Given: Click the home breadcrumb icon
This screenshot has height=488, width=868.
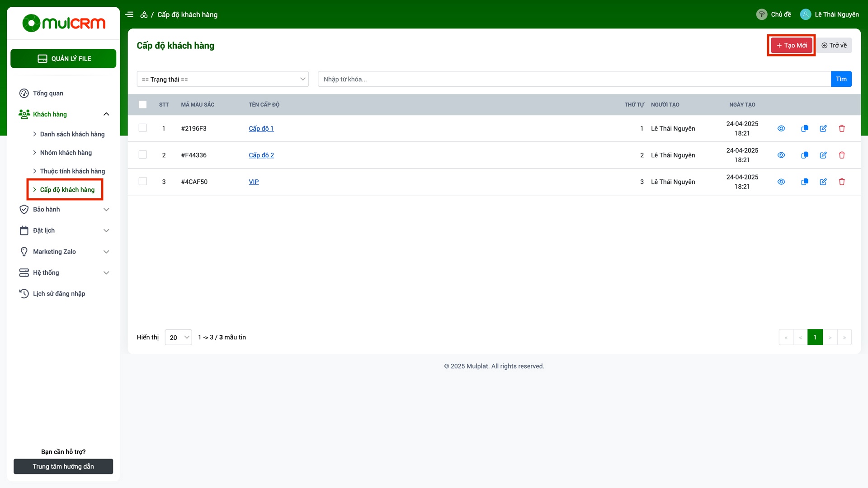Looking at the screenshot, I should coord(144,14).
